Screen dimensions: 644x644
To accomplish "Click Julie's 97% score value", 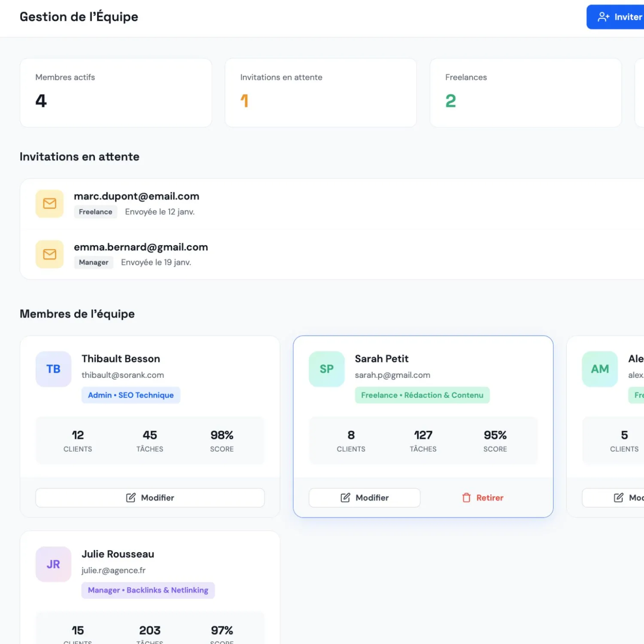I will tap(222, 630).
